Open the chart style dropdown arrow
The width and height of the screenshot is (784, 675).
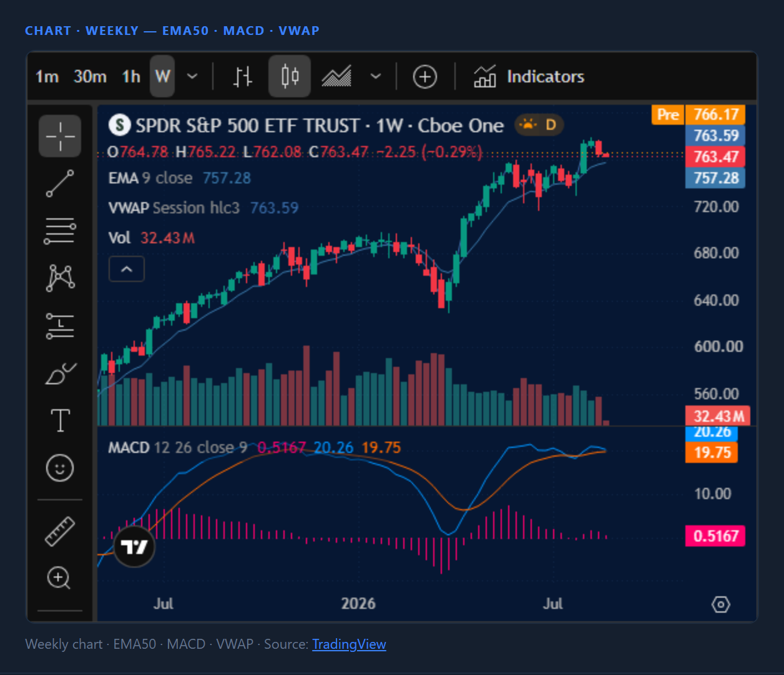click(x=376, y=77)
